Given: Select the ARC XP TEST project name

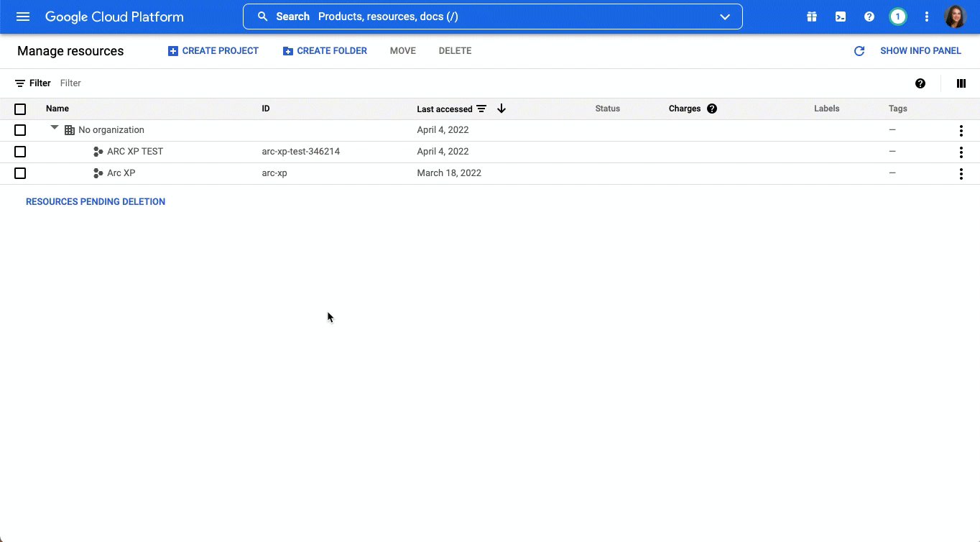Looking at the screenshot, I should 135,152.
